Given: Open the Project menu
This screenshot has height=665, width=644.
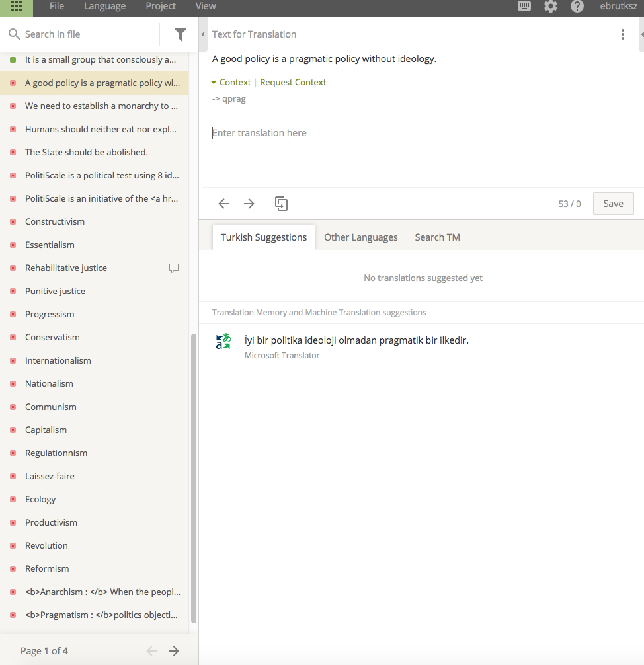Looking at the screenshot, I should coord(161,7).
